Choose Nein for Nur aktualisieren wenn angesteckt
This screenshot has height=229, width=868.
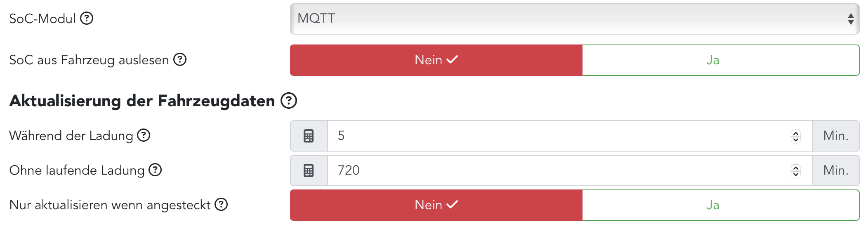[436, 205]
